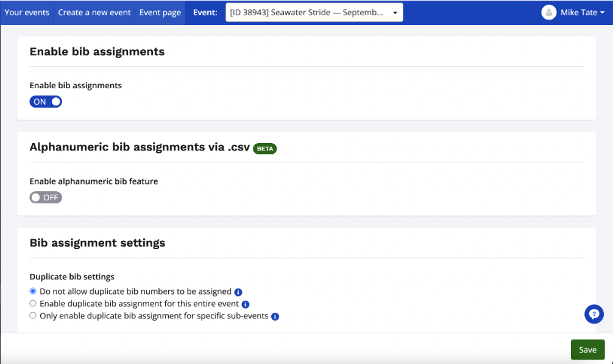This screenshot has height=364, width=613.
Task: Click the green BETA badge
Action: click(x=265, y=148)
